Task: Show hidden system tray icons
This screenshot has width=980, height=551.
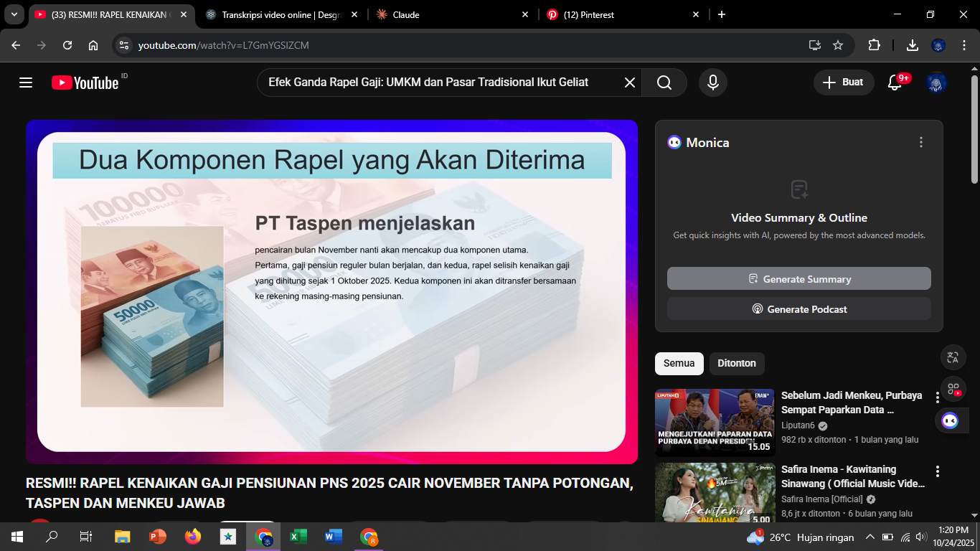Action: [870, 537]
